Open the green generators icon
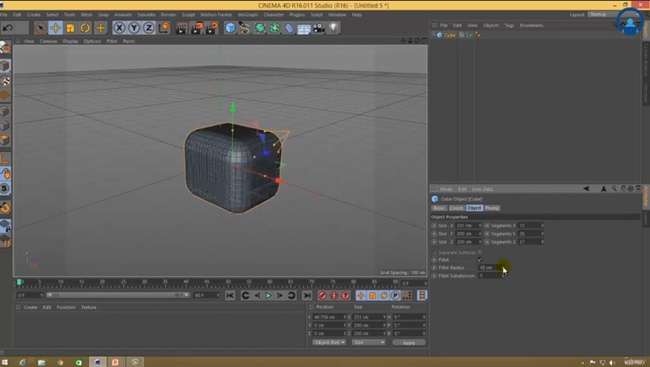The image size is (650, 367). coord(260,28)
